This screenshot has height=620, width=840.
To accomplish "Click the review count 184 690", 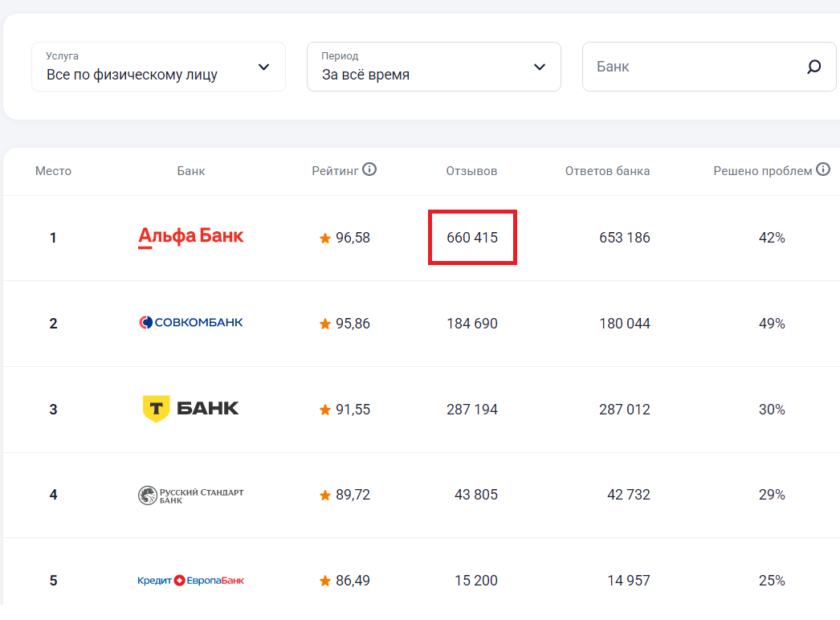I will 472,323.
